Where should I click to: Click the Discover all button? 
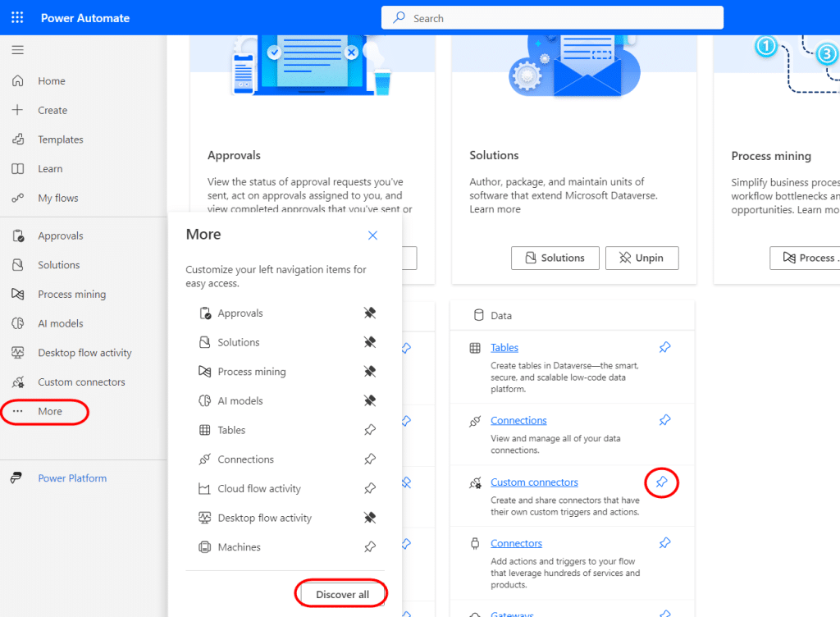340,592
